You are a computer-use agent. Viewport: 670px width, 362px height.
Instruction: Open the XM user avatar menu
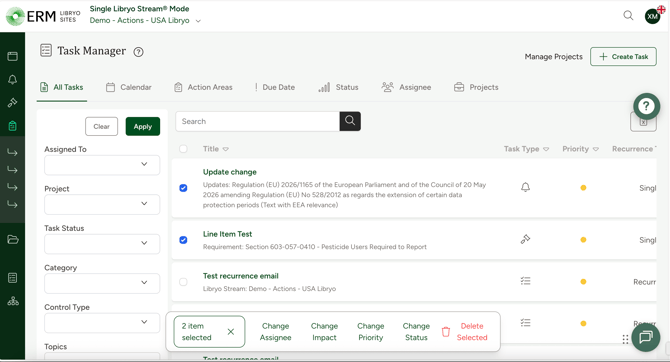pos(652,16)
